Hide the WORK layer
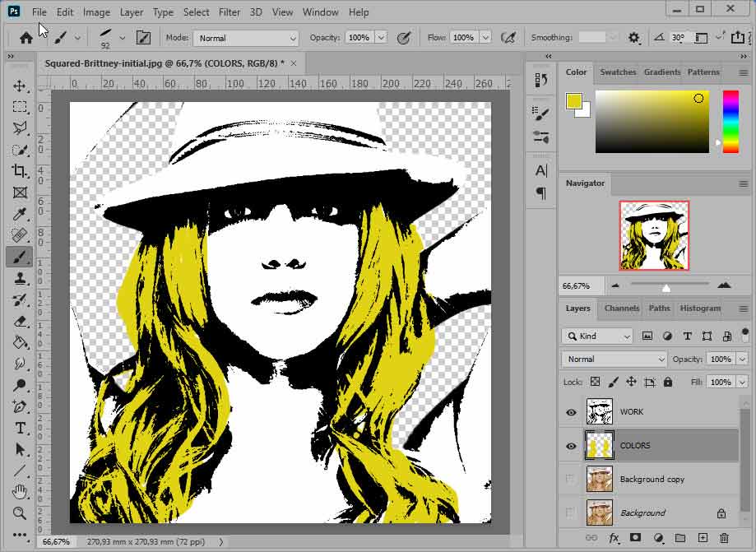This screenshot has height=552, width=756. tap(571, 412)
